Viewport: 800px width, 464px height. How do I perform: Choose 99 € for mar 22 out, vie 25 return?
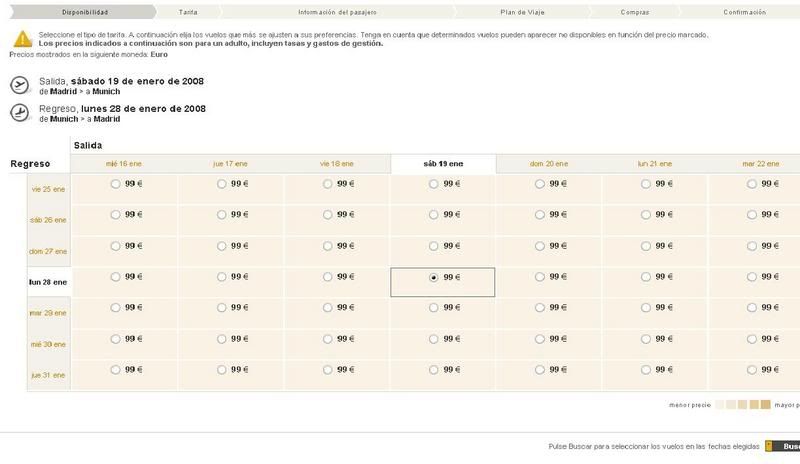click(x=752, y=184)
